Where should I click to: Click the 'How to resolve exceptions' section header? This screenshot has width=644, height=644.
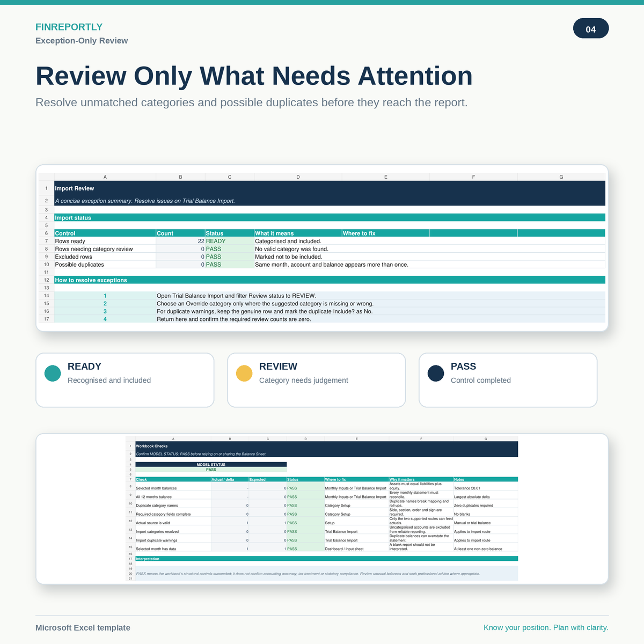tap(330, 280)
